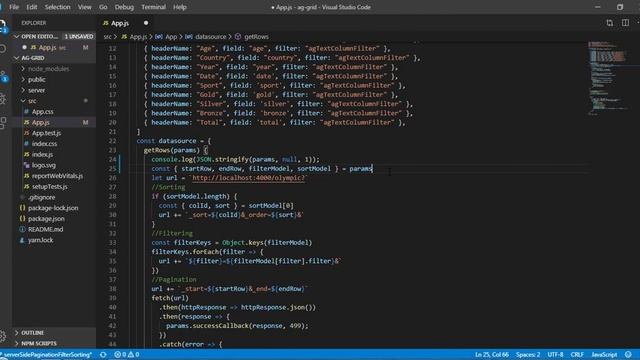Viewport: 640px width, 360px height.
Task: Open the Edit menu
Action: [x=31, y=7]
